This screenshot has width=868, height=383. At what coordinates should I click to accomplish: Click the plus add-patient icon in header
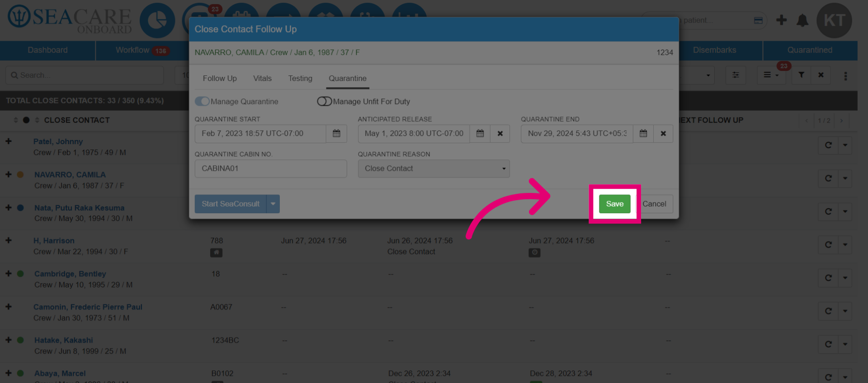coord(781,20)
